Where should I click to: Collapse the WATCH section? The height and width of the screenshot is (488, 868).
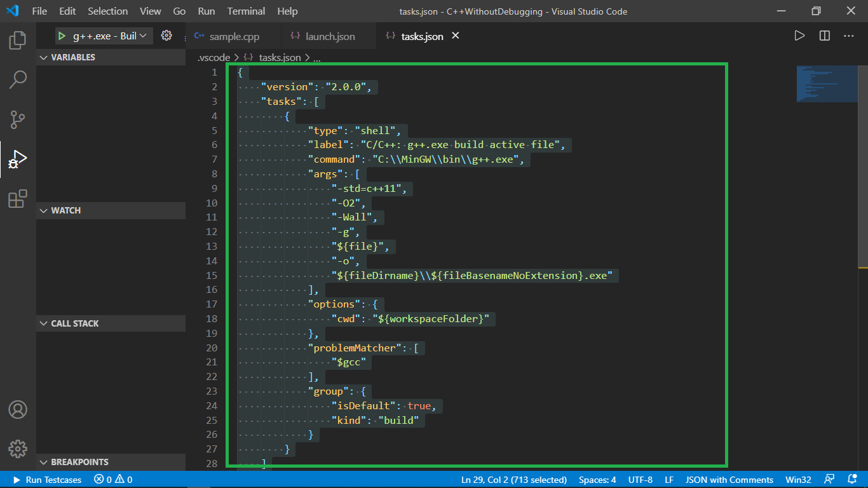(x=111, y=210)
